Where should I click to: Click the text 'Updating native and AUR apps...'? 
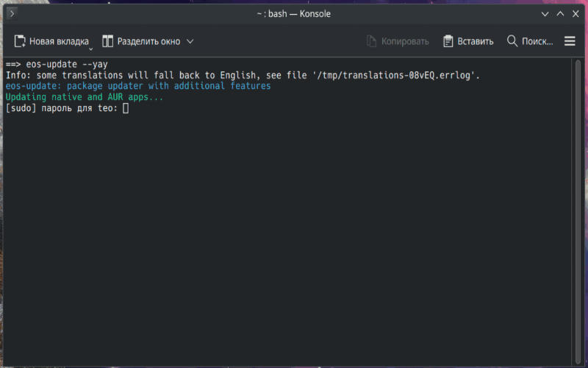[x=85, y=97]
